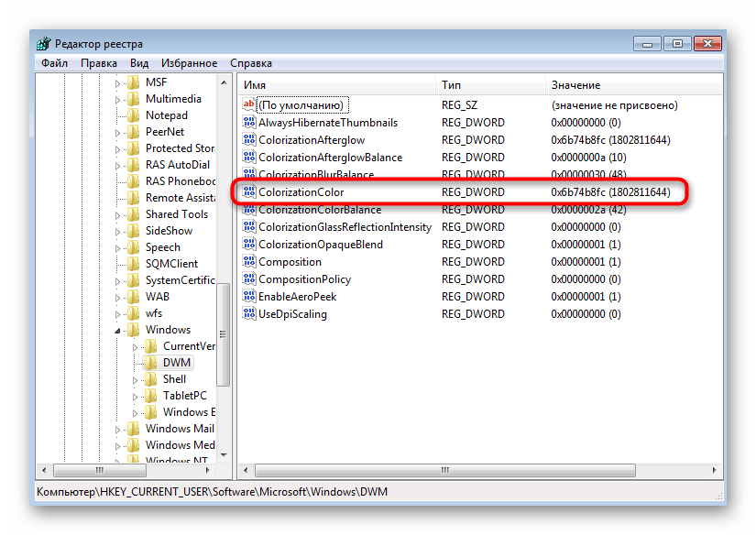Click the SideShow folder icon
756x535 pixels.
pyautogui.click(x=134, y=231)
